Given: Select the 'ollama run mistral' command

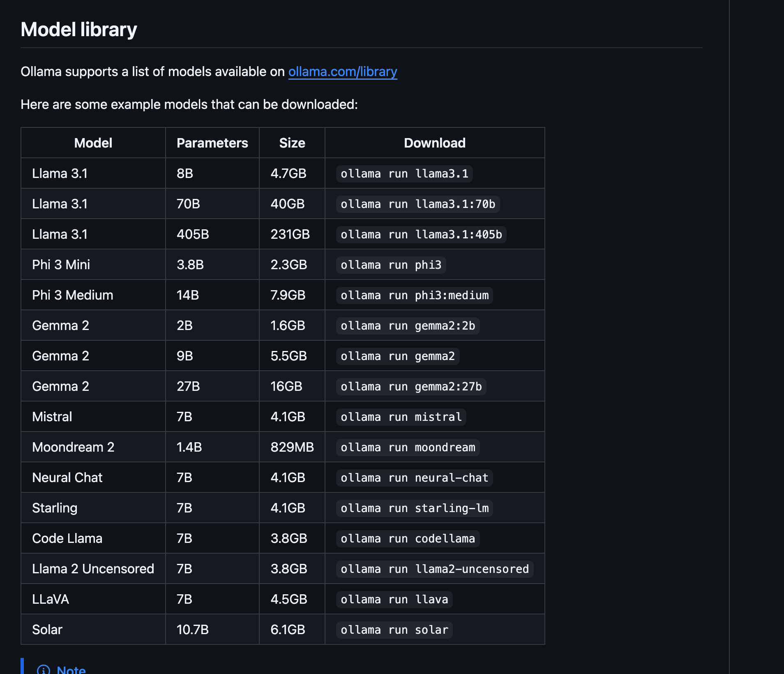Looking at the screenshot, I should coord(401,417).
